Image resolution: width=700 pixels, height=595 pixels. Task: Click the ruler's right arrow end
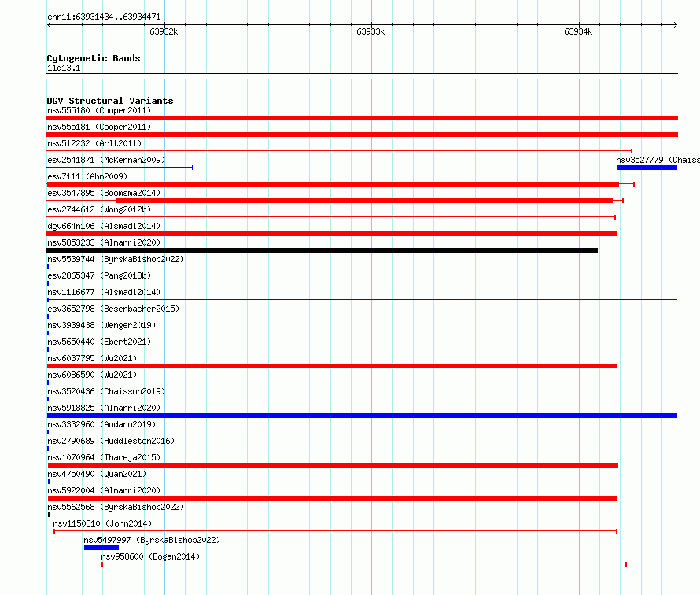[676, 25]
